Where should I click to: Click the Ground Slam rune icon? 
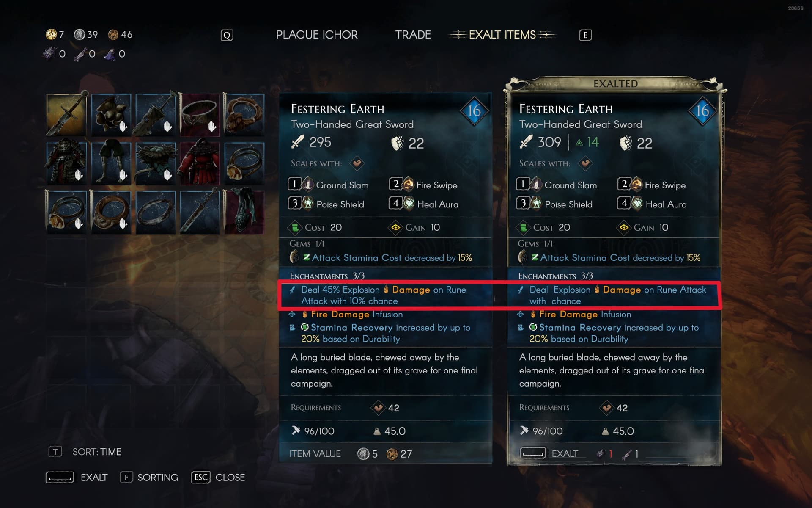308,185
